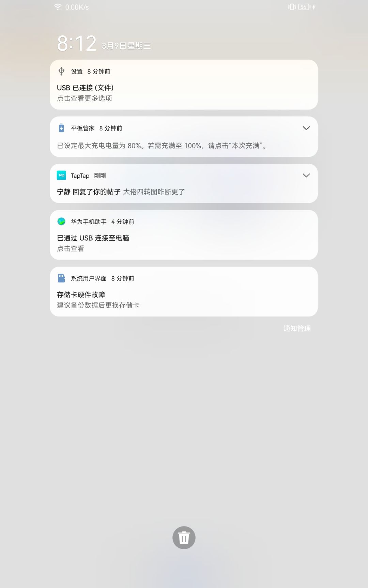The image size is (368, 588).
Task: Open 通知管理 notification management
Action: click(297, 328)
